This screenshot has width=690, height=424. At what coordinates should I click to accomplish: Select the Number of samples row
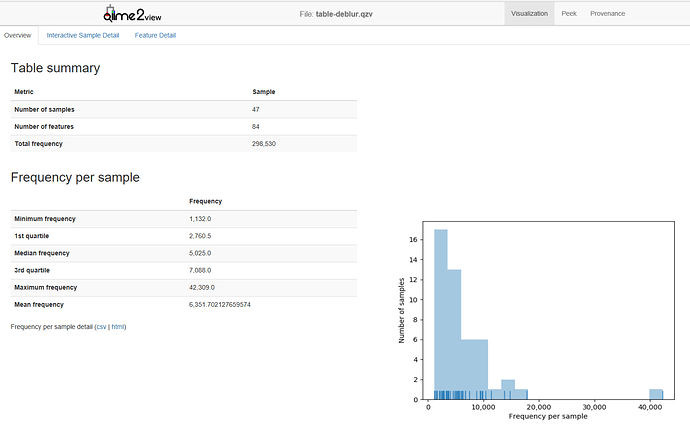click(182, 109)
